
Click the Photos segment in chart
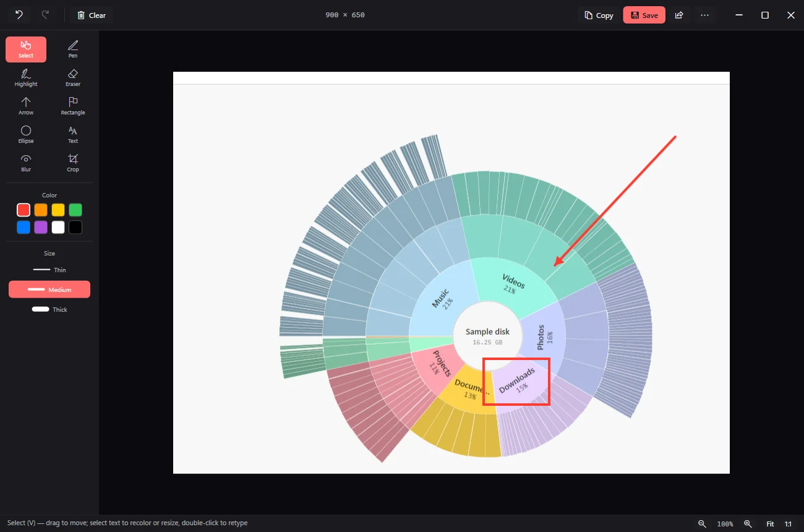[x=544, y=337]
